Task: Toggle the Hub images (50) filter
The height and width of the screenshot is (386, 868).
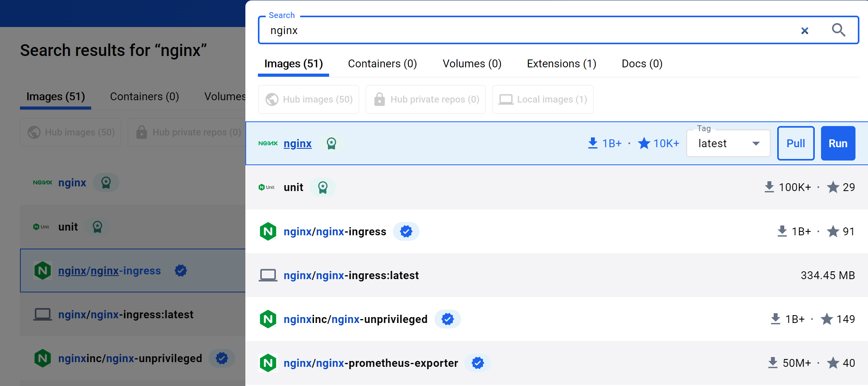Action: click(309, 99)
